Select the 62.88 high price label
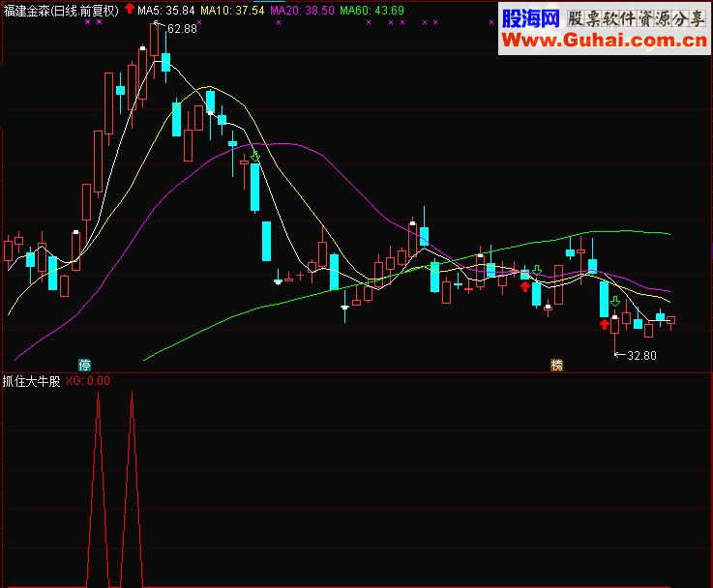Screen dimensions: 713x588 pos(182,29)
